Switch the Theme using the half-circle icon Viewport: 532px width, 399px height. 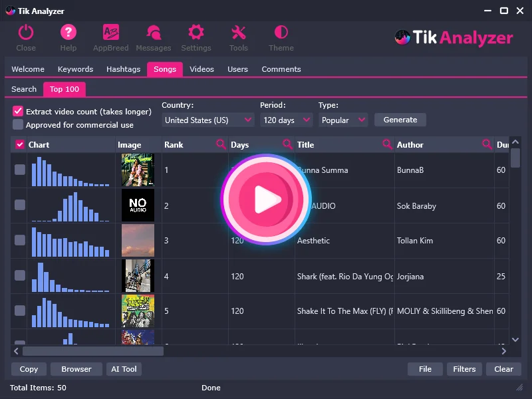[281, 33]
